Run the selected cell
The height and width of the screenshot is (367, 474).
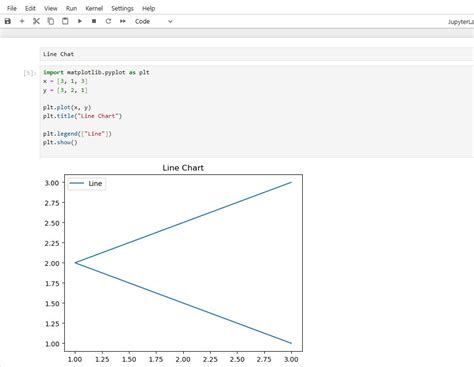[x=80, y=21]
